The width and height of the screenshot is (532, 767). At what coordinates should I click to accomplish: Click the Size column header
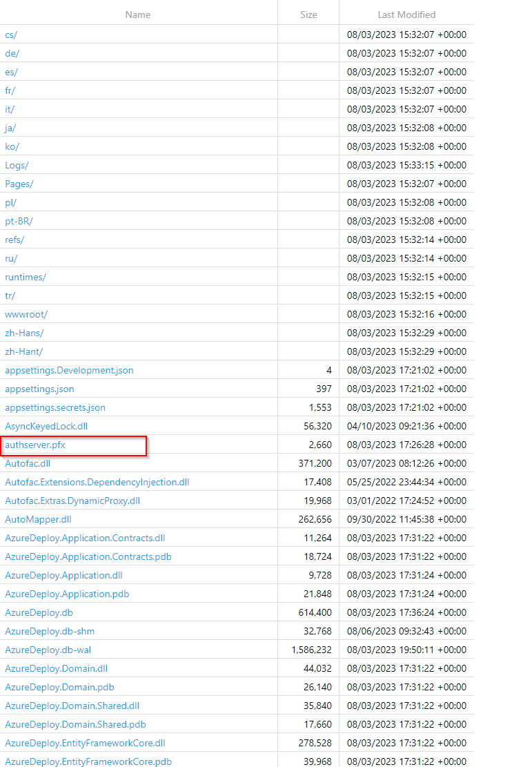click(308, 14)
